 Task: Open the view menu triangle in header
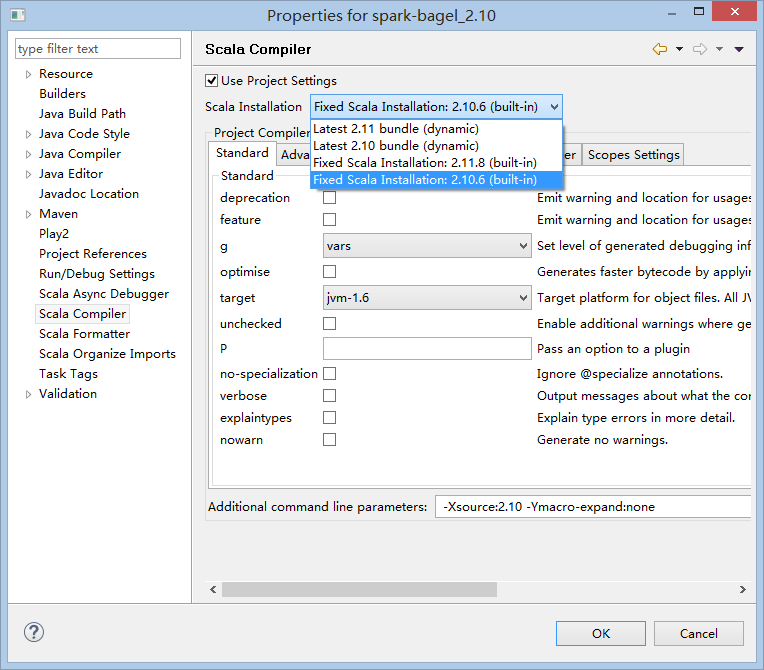(739, 49)
